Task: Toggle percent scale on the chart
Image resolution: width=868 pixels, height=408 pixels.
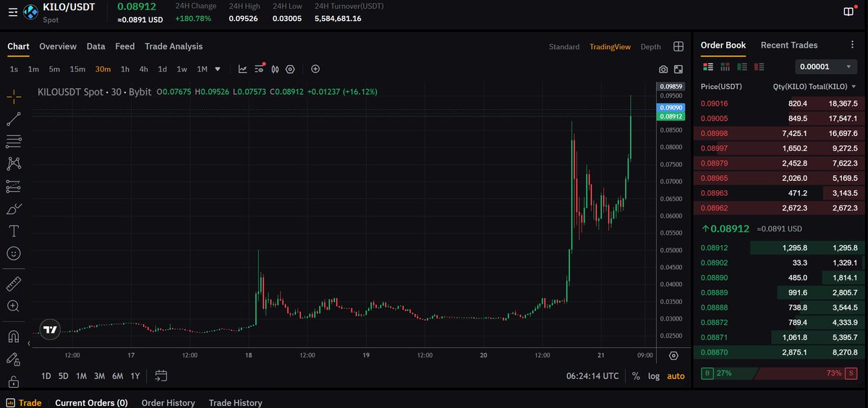Action: tap(636, 376)
